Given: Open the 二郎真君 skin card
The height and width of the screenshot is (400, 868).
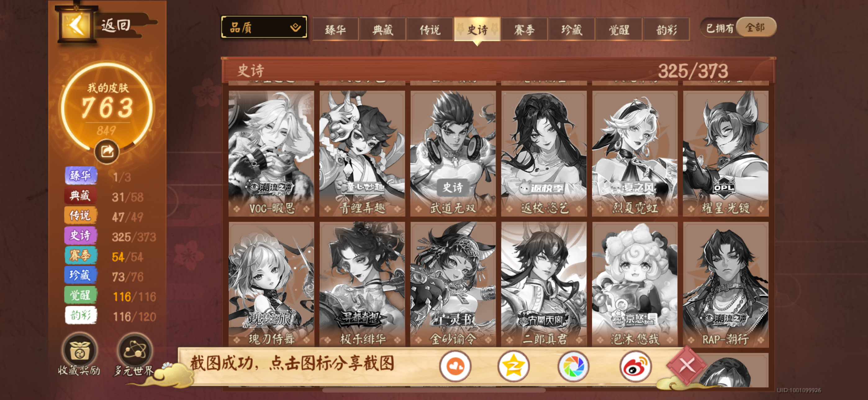Looking at the screenshot, I should [x=544, y=284].
